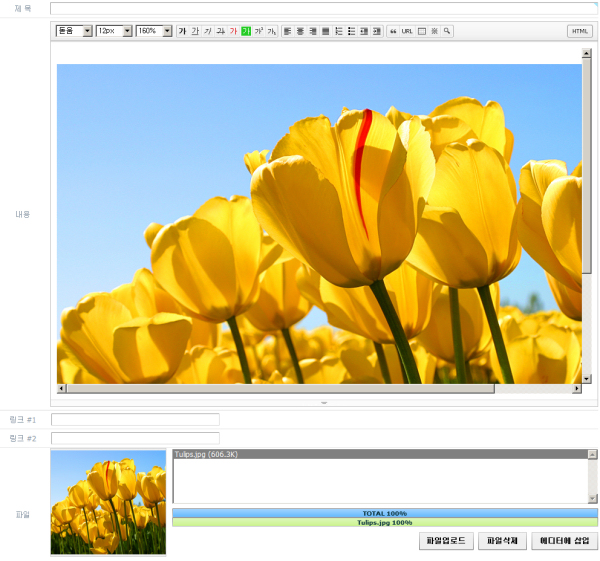The width and height of the screenshot is (600, 561).
Task: Apply superscript formatting
Action: 259,31
